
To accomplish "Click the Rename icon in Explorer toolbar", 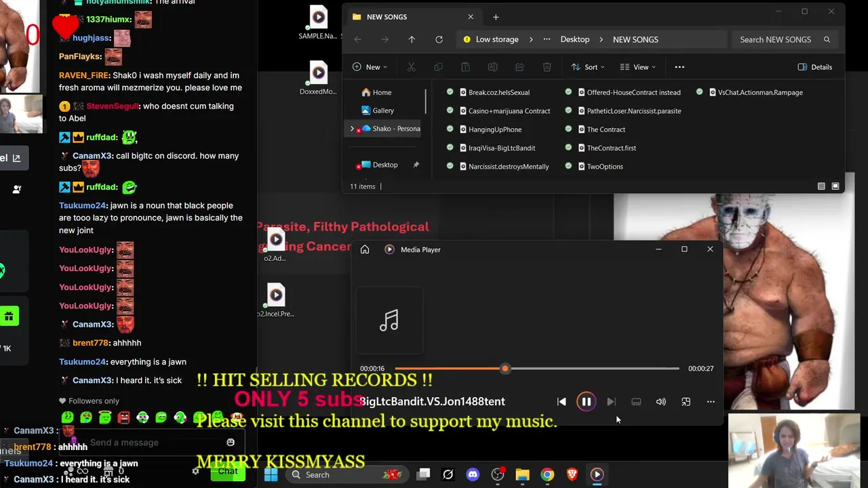I will point(492,67).
